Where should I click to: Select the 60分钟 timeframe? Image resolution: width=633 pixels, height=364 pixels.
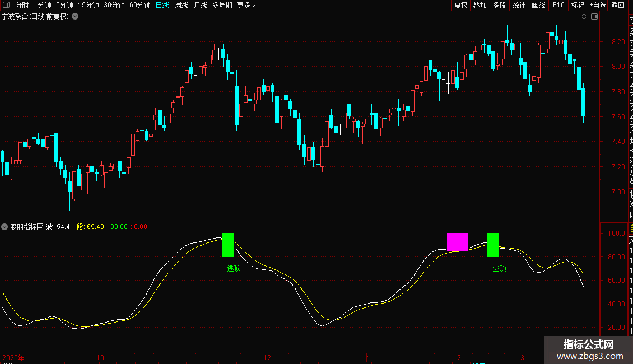coord(140,5)
